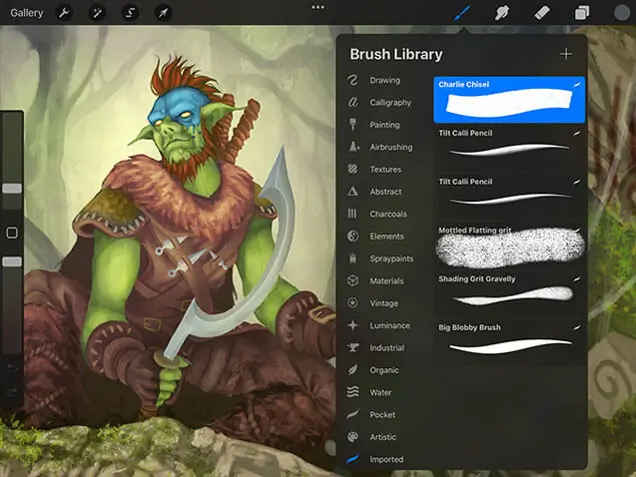Select the Charlie Chisel brush
The height and width of the screenshot is (477, 636).
tap(509, 100)
